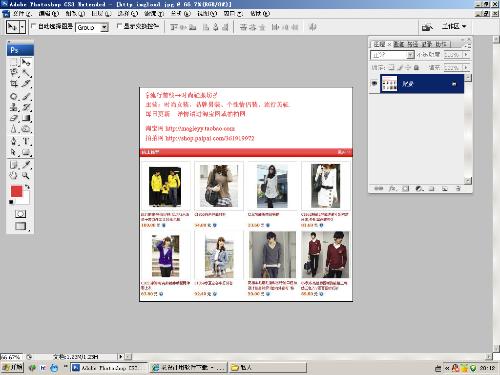This screenshot has height=375, width=500.
Task: Switch to the Channels tab
Action: [399, 44]
